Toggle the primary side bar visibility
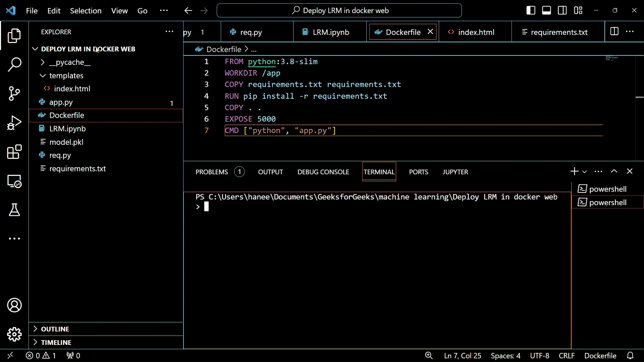Screen dimensions: 644x362 (531, 10)
